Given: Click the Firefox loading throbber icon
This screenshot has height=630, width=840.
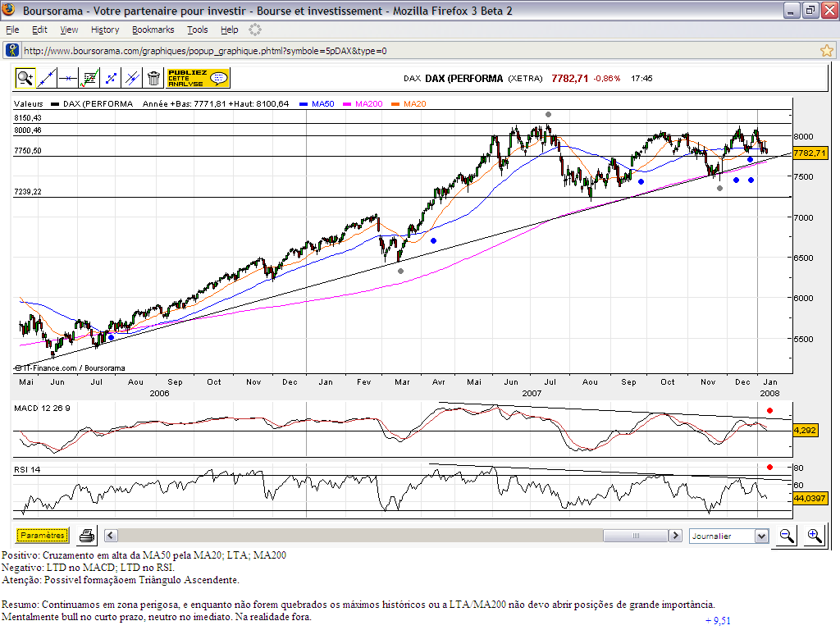Looking at the screenshot, I should 255,30.
